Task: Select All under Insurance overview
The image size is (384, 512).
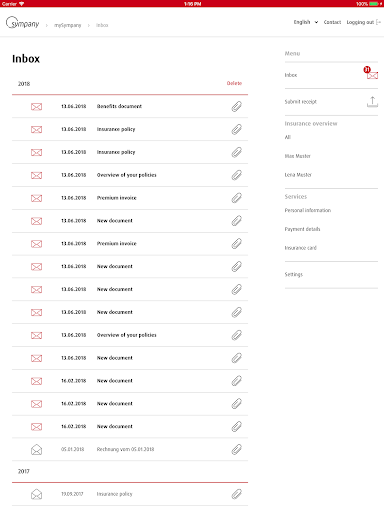Action: (x=288, y=137)
